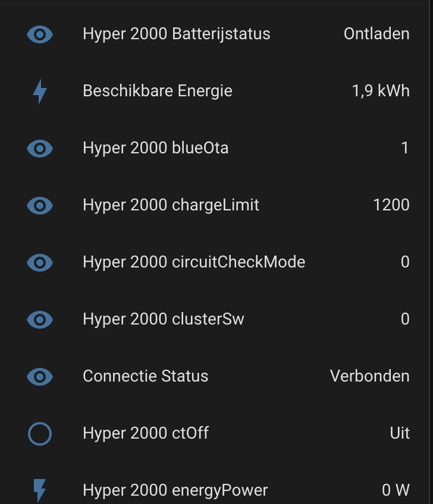
Task: Click the 1,9 kWh energy value
Action: point(381,91)
